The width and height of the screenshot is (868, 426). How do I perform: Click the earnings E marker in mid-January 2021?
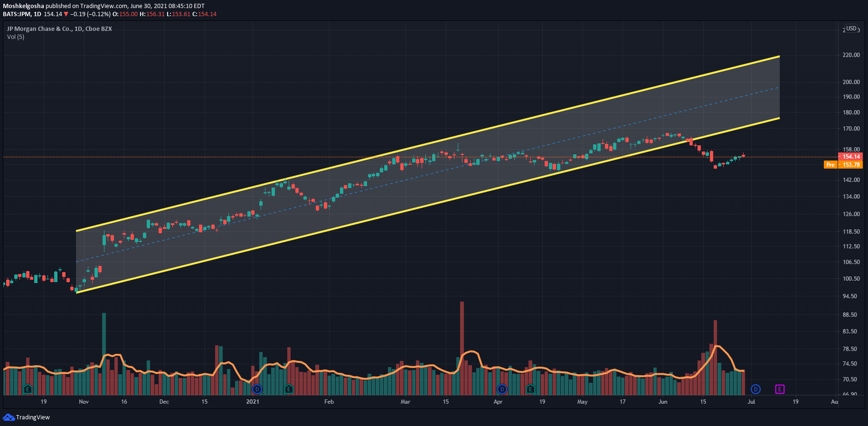point(289,389)
